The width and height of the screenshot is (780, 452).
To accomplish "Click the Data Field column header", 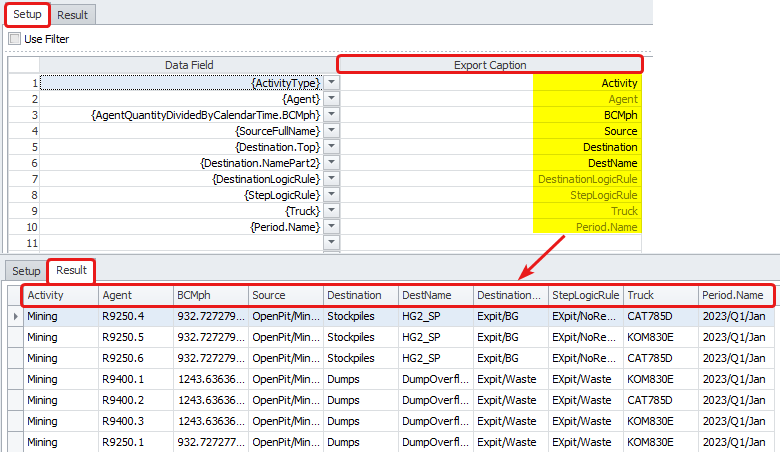I will [x=189, y=65].
